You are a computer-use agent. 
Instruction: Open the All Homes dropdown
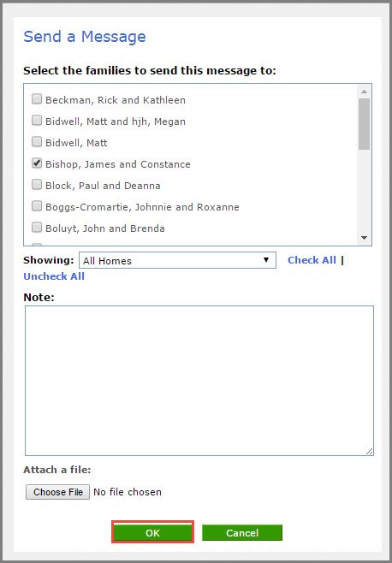177,260
